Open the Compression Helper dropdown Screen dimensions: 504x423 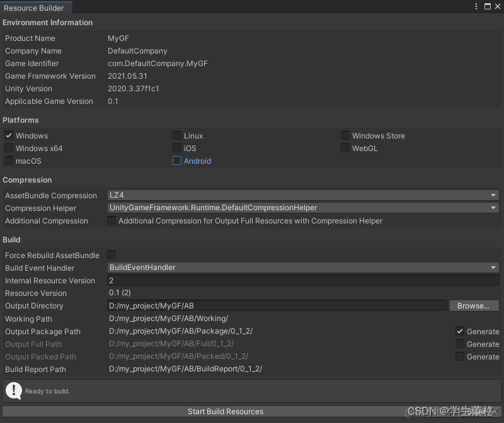[x=302, y=208]
